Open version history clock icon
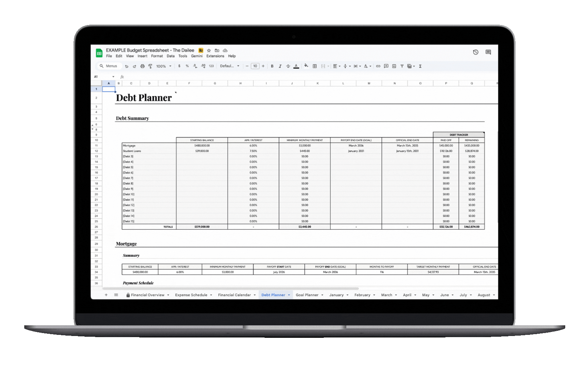 (x=476, y=52)
